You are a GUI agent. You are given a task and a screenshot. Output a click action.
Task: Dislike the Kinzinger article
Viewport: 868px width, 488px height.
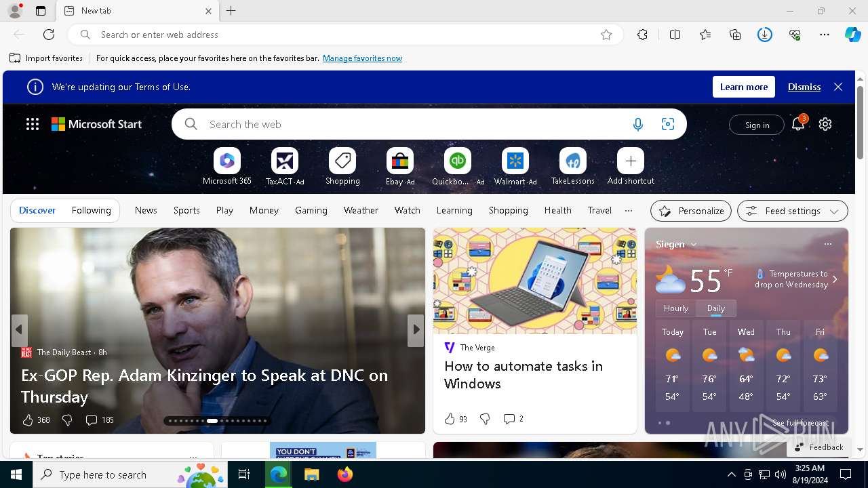[x=67, y=420]
